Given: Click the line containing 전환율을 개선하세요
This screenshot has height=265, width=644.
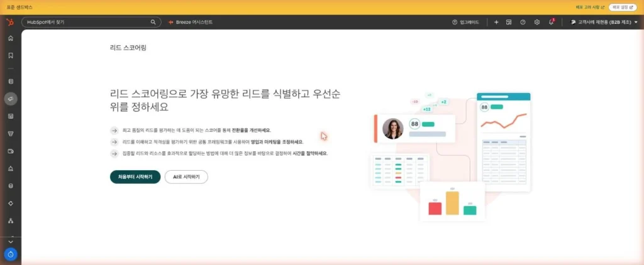Looking at the screenshot, I should 197,131.
